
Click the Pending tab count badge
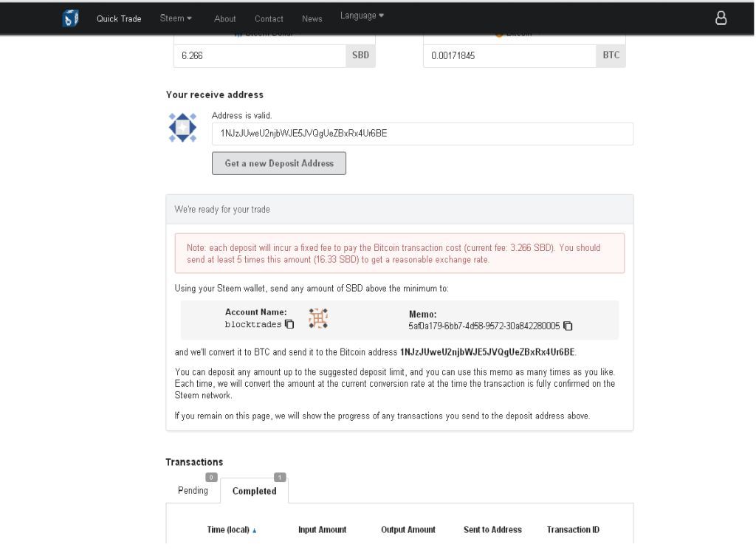click(211, 477)
